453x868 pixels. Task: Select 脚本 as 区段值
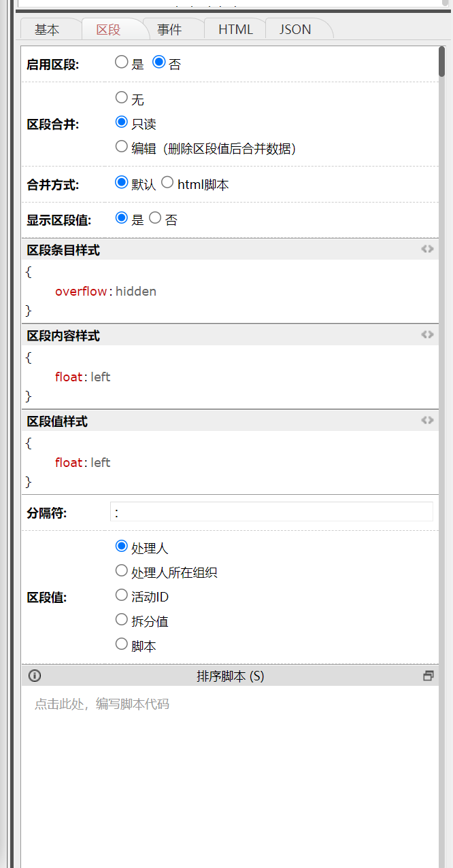coord(122,644)
